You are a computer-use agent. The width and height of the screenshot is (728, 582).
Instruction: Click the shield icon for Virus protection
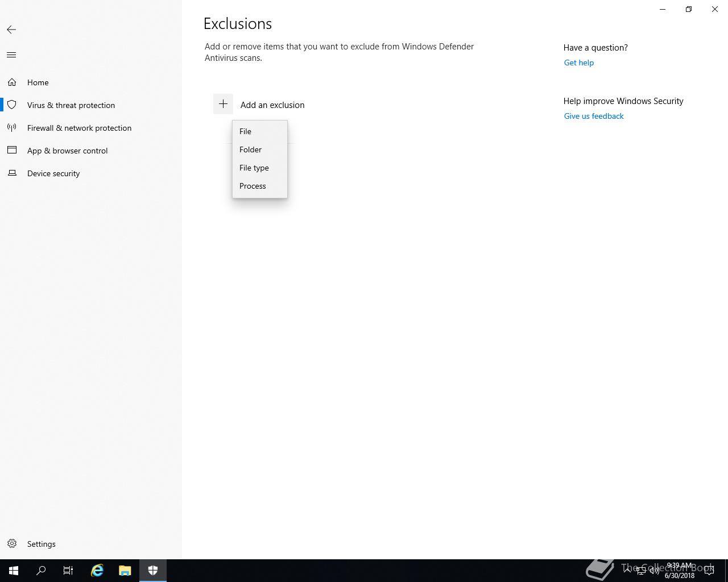tap(12, 105)
